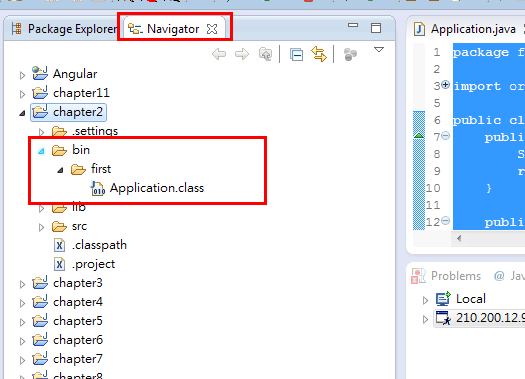Screen dimensions: 525x379
Task: Select the chapter5 project
Action: coord(78,321)
